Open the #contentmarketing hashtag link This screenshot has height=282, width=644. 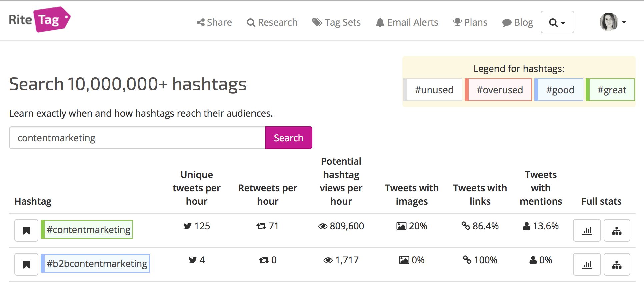click(x=88, y=230)
